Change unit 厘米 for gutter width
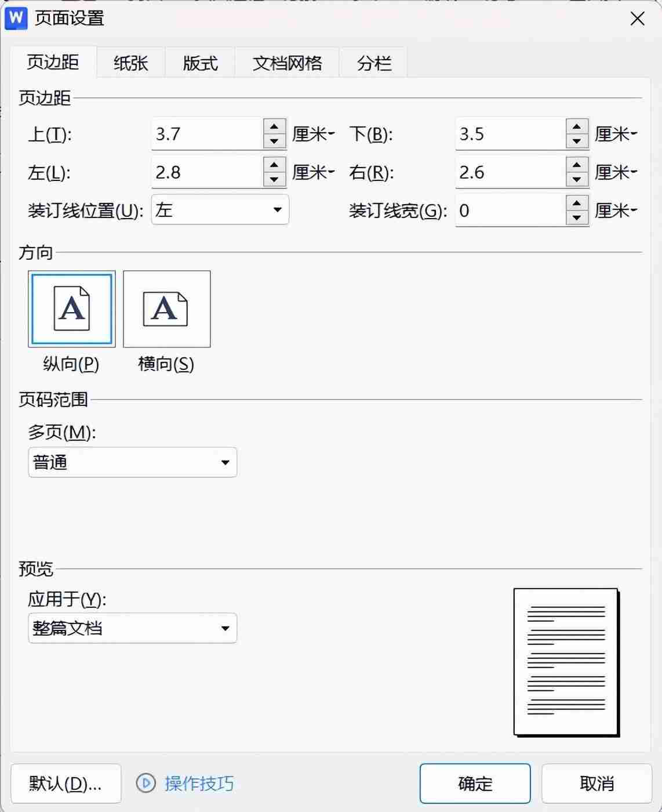This screenshot has height=812, width=662. pyautogui.click(x=616, y=211)
